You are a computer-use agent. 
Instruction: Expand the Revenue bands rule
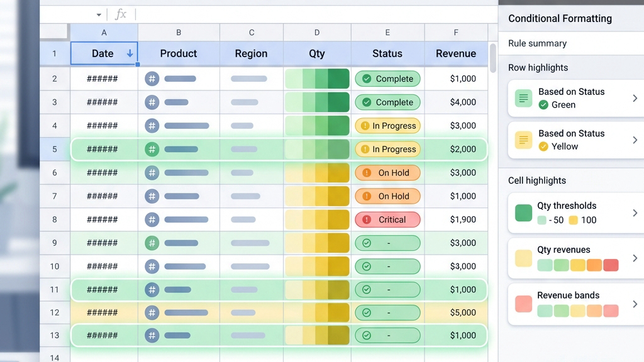coord(635,304)
